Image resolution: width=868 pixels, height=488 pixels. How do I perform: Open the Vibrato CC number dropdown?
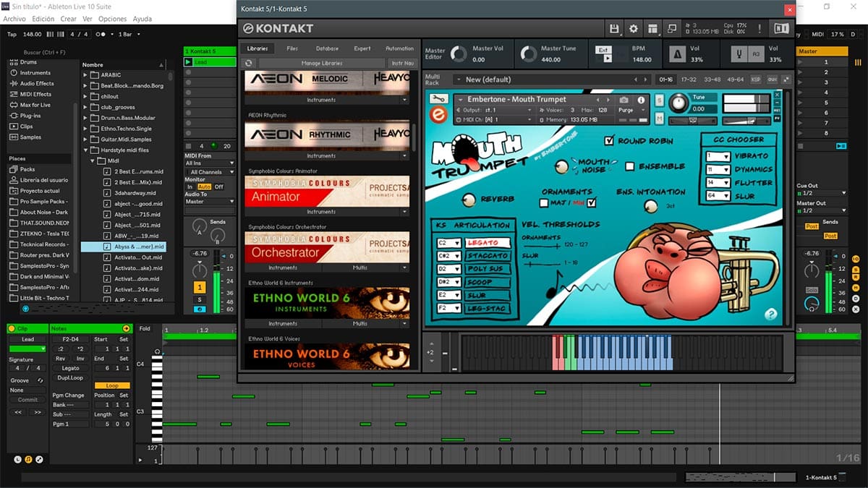(718, 156)
